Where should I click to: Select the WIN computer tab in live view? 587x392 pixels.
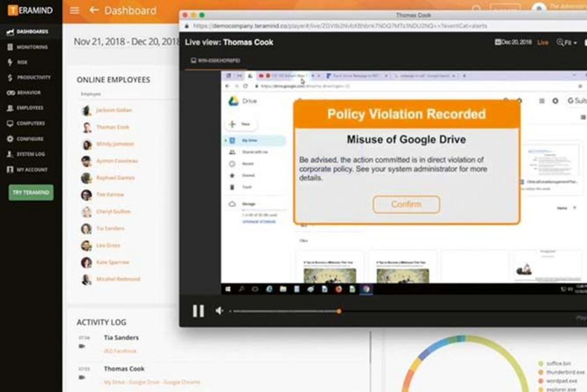click(216, 60)
